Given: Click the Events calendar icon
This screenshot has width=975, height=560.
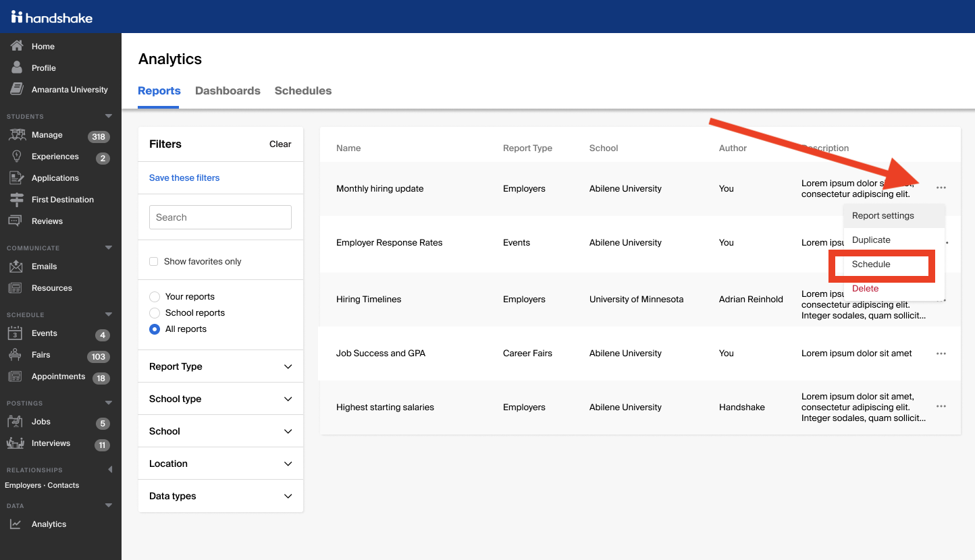Looking at the screenshot, I should [15, 333].
